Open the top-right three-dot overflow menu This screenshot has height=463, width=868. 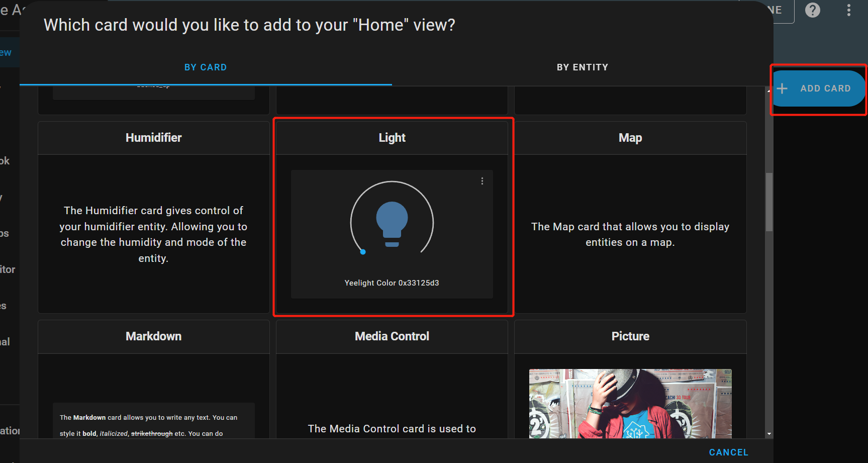coord(848,10)
